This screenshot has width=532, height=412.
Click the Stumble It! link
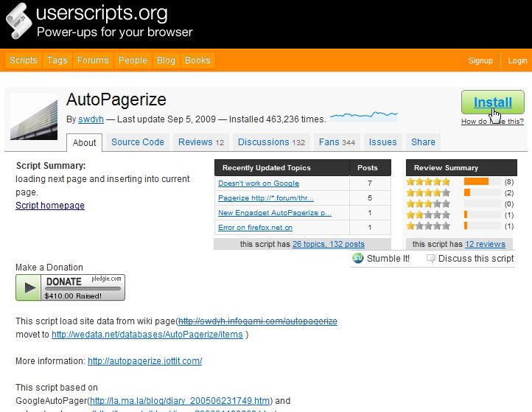coord(388,259)
